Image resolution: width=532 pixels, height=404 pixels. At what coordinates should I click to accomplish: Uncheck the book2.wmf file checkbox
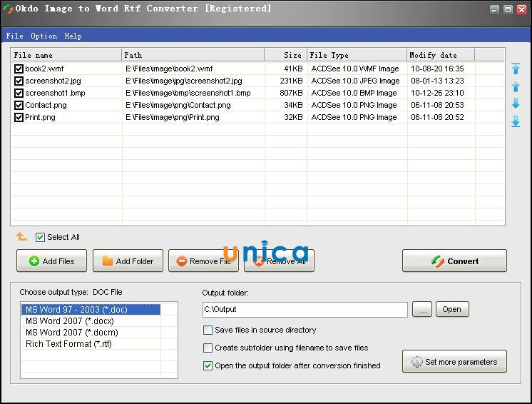pos(19,69)
